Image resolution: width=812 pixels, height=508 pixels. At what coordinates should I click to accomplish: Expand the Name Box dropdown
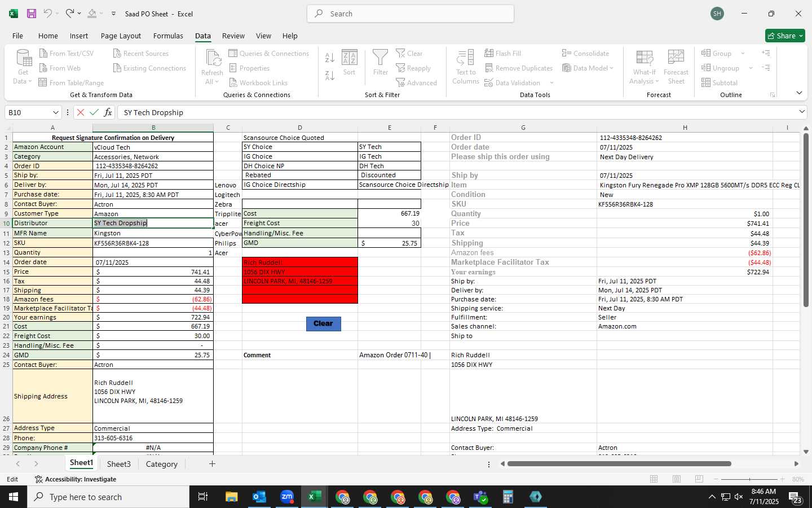pyautogui.click(x=55, y=112)
